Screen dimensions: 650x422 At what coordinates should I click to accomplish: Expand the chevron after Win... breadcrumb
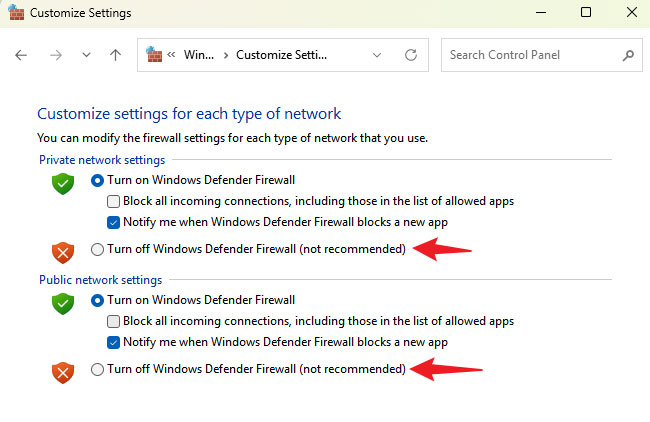[226, 55]
